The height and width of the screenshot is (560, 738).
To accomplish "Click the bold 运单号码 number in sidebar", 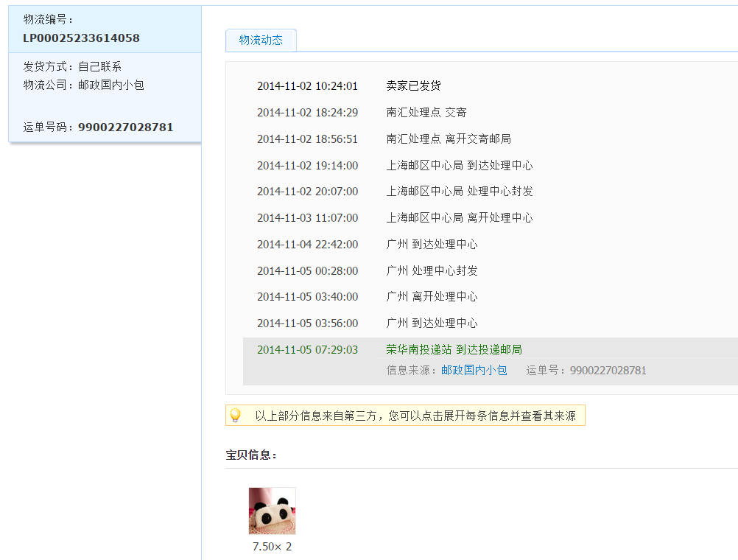I will pos(125,127).
